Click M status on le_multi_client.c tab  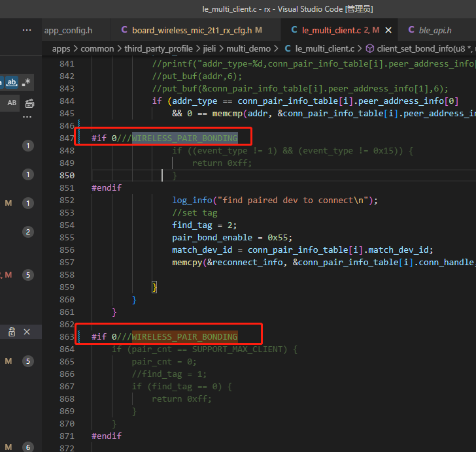(375, 30)
